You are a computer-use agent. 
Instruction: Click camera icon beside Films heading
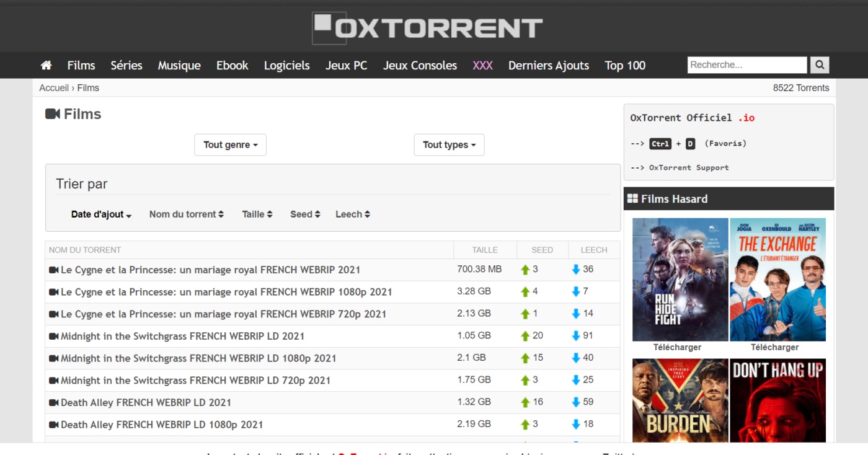click(x=53, y=114)
